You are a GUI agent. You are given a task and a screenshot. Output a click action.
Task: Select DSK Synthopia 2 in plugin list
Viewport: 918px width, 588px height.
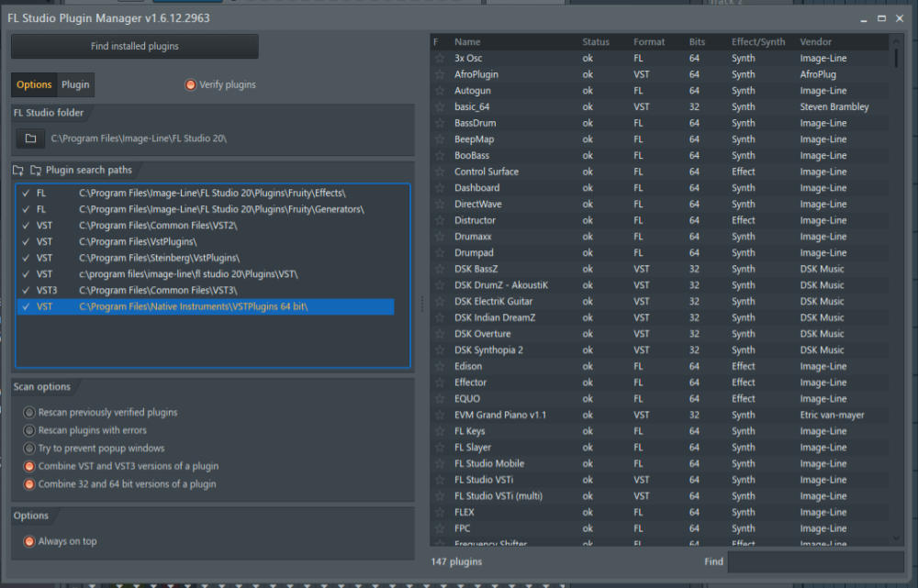(x=660, y=349)
